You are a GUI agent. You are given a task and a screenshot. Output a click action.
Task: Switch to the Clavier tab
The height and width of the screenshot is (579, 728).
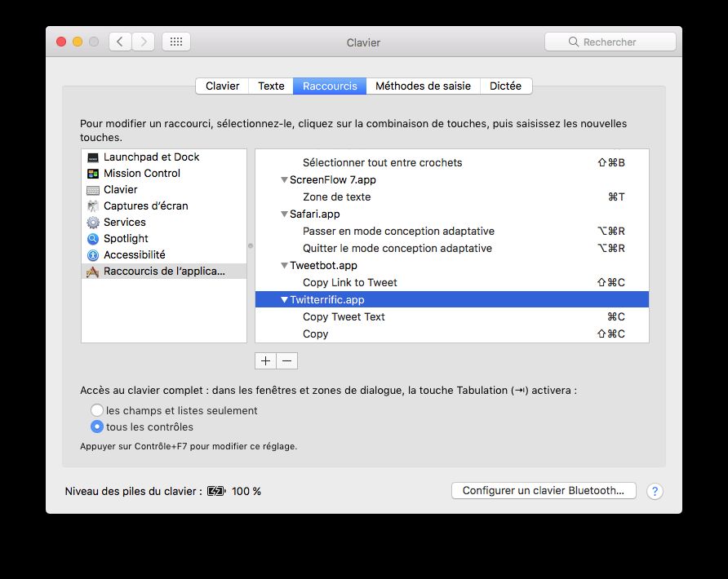[222, 86]
